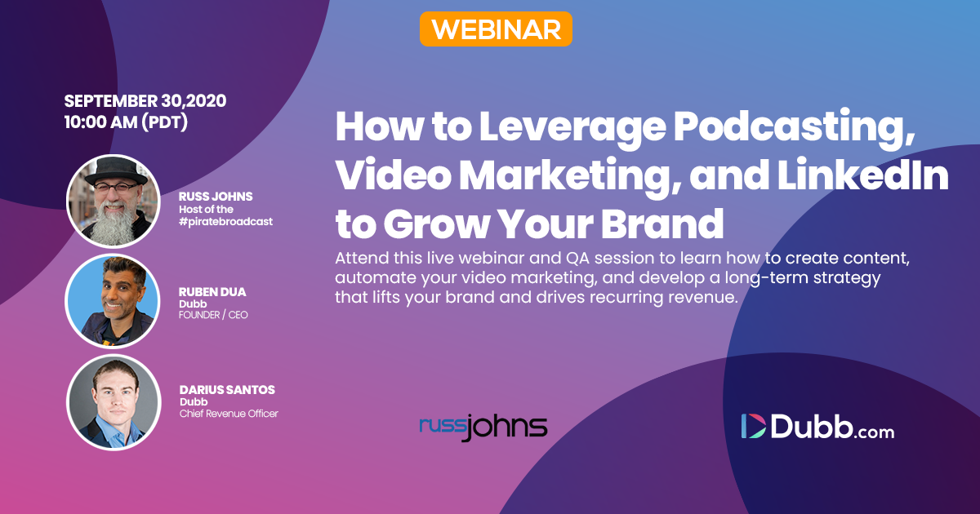Click the Dubb.com wordmark text

[832, 427]
